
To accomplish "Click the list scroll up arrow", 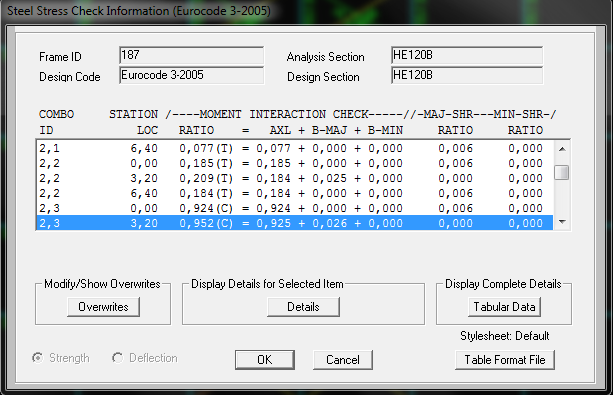I will pos(562,149).
